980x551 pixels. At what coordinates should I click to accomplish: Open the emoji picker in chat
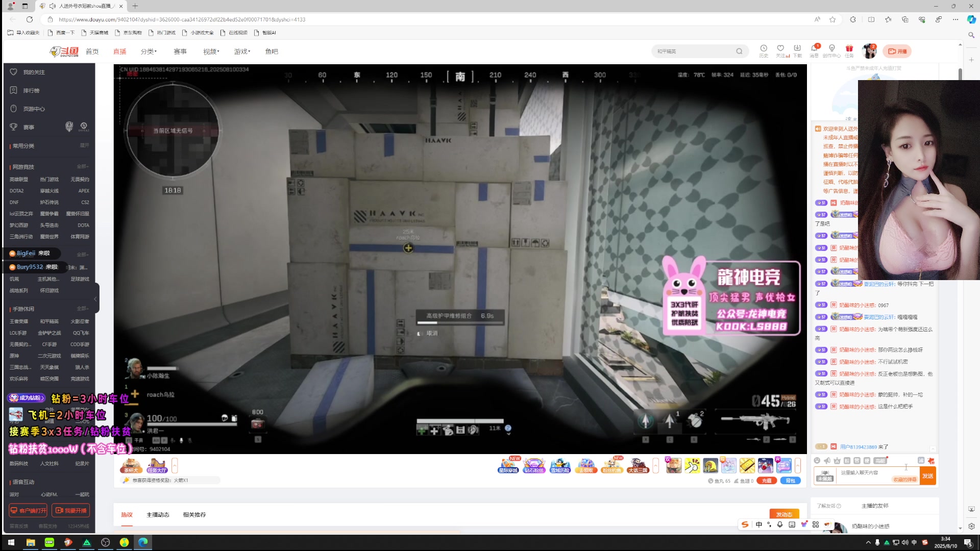pyautogui.click(x=817, y=461)
